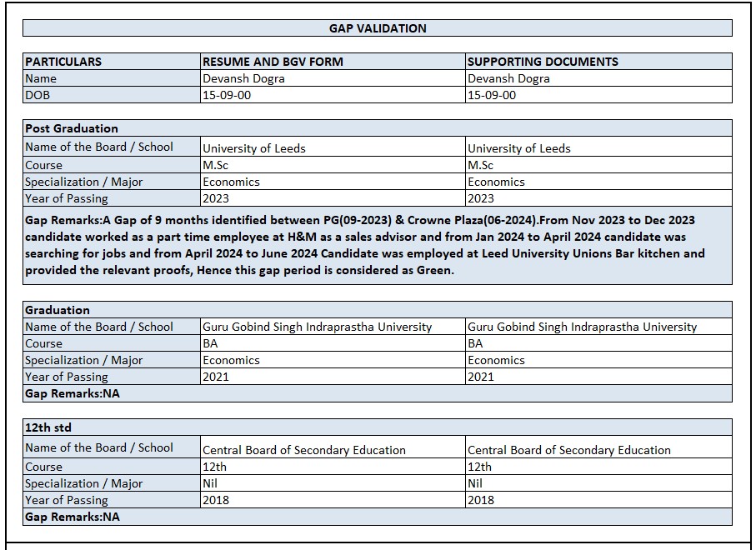Viewport: 756px width, 550px height.
Task: Select Guru Gobind Singh Indraprastha University in the Supporting Documents column
Action: pos(582,327)
